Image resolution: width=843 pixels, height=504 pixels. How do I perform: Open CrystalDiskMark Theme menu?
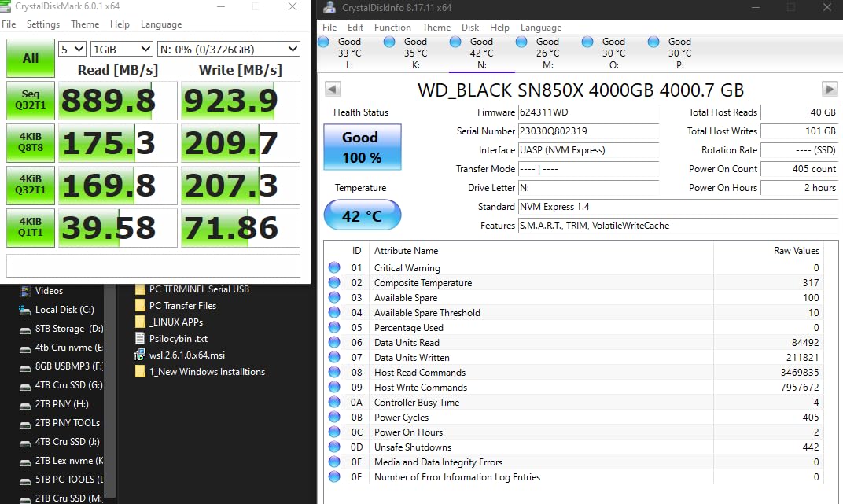pyautogui.click(x=85, y=24)
